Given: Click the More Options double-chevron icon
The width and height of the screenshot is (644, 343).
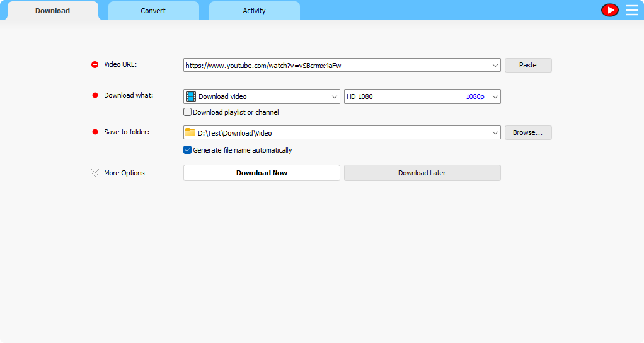Looking at the screenshot, I should [x=95, y=173].
